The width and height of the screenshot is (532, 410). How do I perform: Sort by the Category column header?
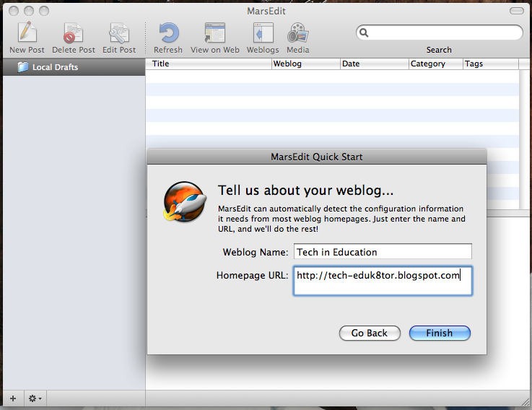coord(436,64)
